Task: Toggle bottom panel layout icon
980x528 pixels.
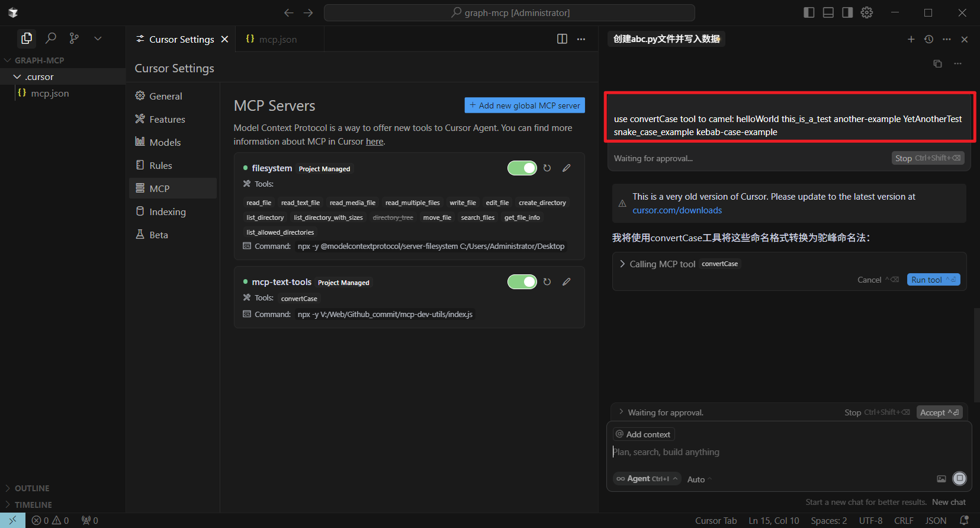Action: (x=828, y=12)
